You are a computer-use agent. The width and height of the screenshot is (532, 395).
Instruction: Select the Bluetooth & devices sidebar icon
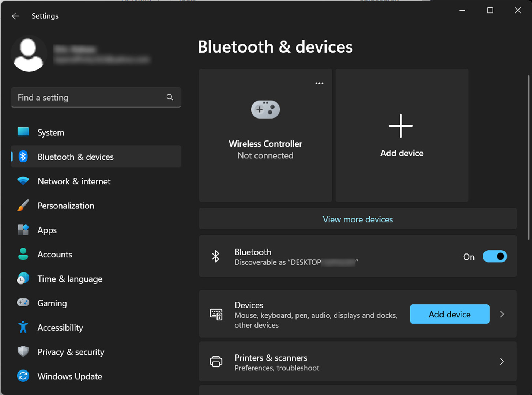(23, 156)
